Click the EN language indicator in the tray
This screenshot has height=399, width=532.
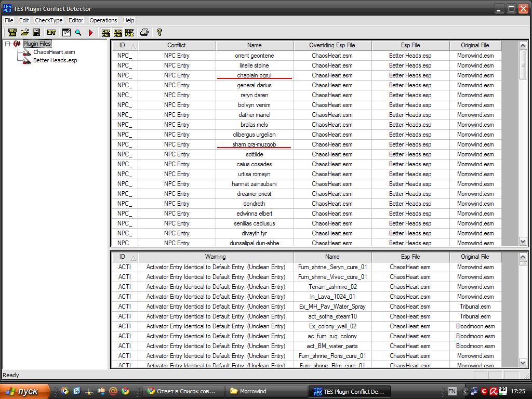click(x=452, y=391)
